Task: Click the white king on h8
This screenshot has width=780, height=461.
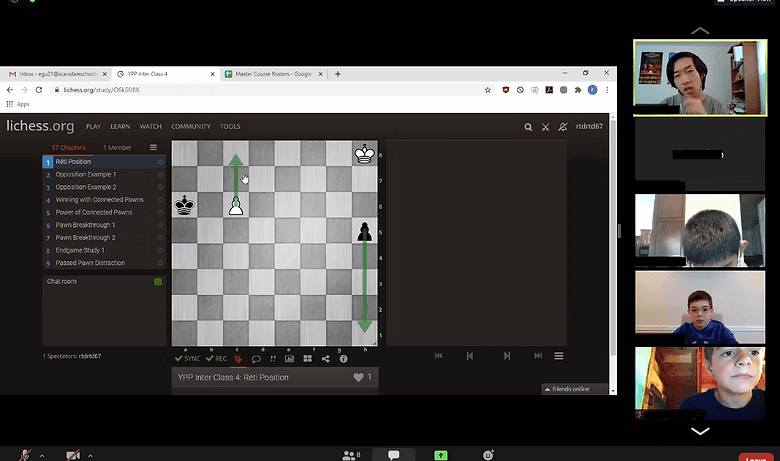Action: pos(365,153)
